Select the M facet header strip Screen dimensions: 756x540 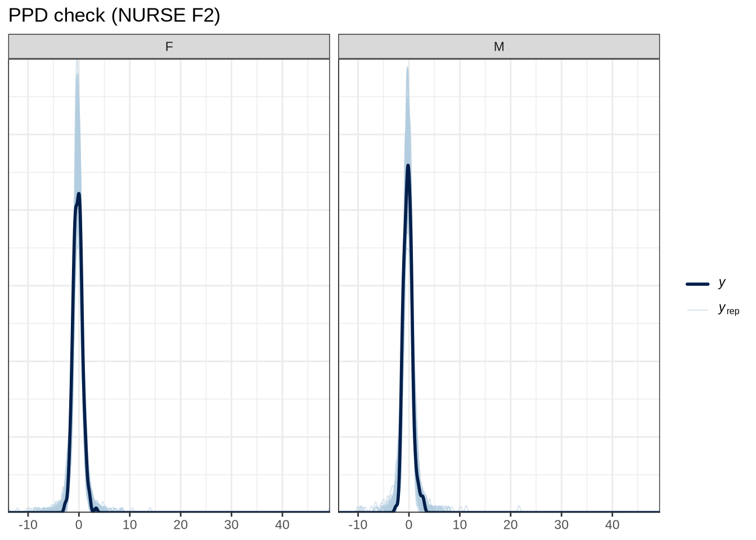(498, 47)
